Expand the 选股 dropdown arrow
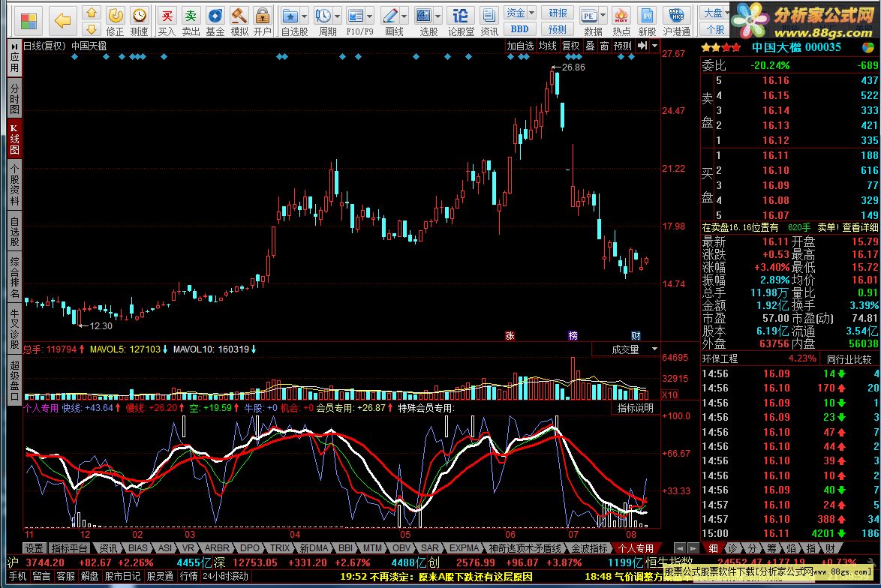The width and height of the screenshot is (881, 588). coord(437,16)
